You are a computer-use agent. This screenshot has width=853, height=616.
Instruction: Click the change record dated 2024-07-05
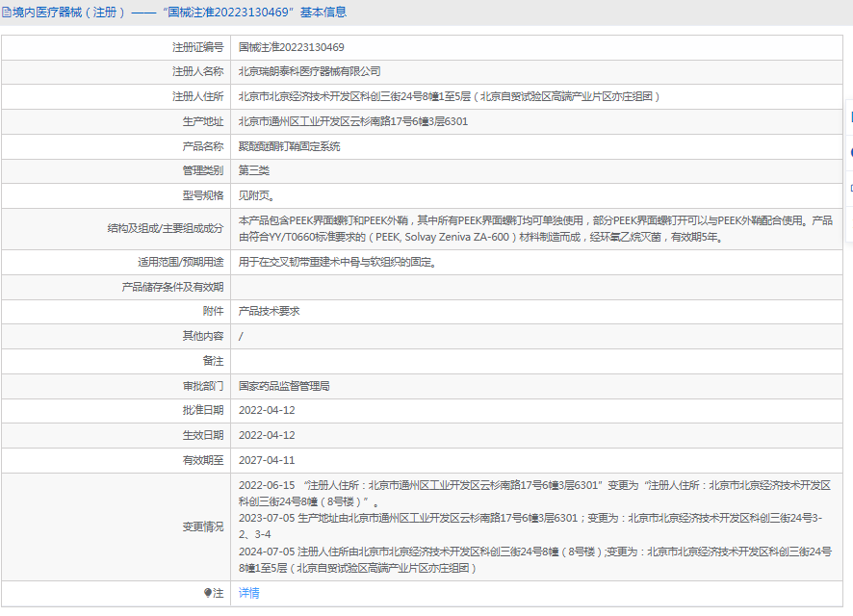click(x=535, y=560)
